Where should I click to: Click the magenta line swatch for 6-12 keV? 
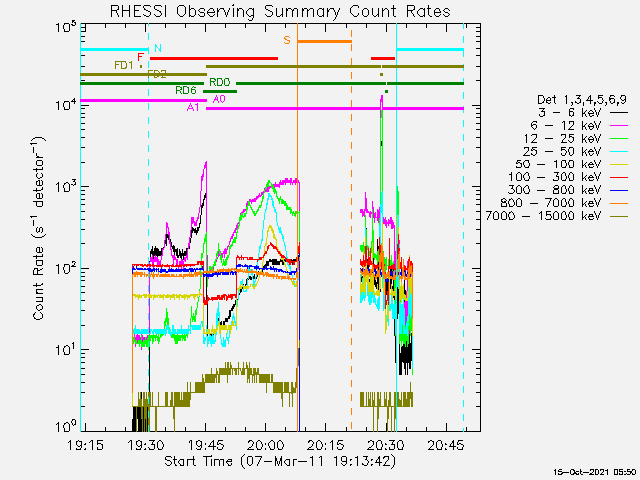pos(619,126)
